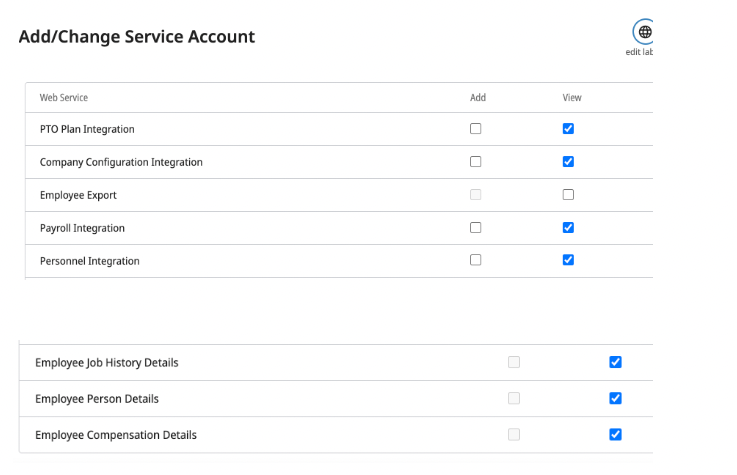Check Add for Company Configuration Integration
The width and height of the screenshot is (737, 475).
[x=475, y=162]
